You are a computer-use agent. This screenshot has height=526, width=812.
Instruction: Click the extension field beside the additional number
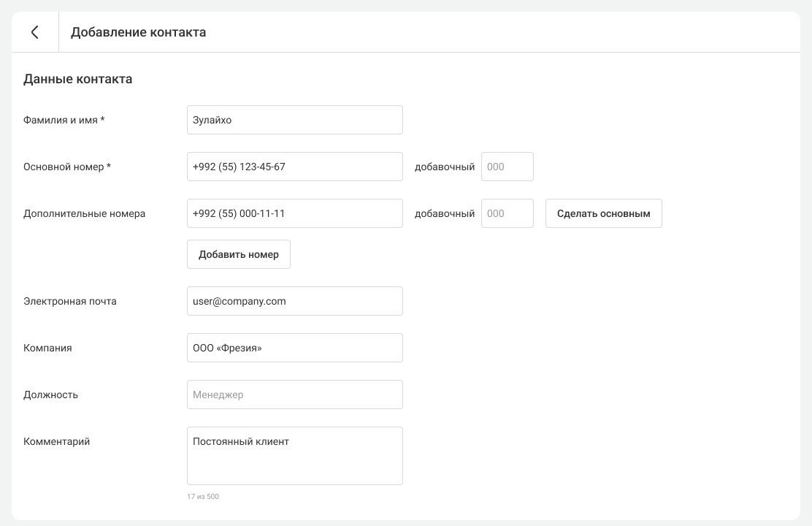click(x=507, y=213)
